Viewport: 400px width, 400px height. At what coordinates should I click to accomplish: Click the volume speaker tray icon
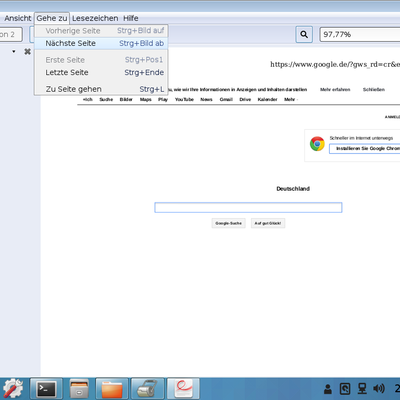[x=379, y=389]
